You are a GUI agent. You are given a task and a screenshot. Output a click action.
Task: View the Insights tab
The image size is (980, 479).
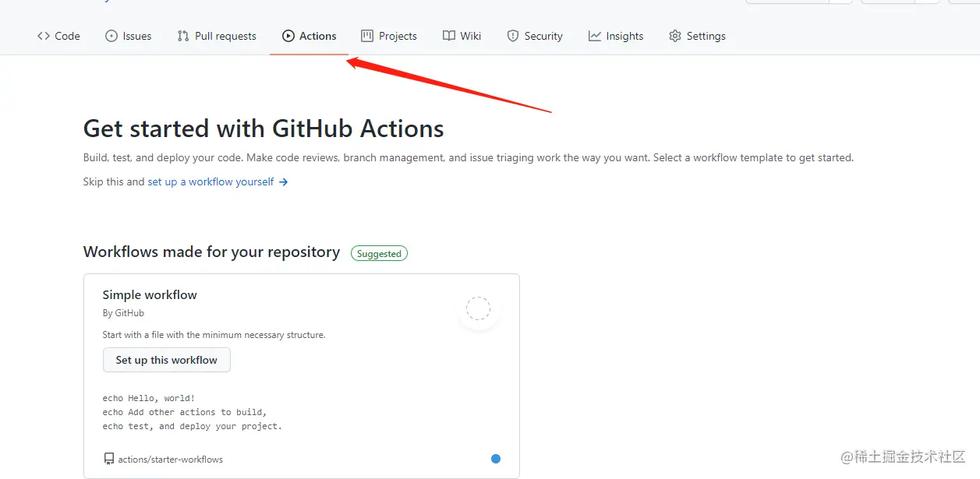tap(616, 36)
